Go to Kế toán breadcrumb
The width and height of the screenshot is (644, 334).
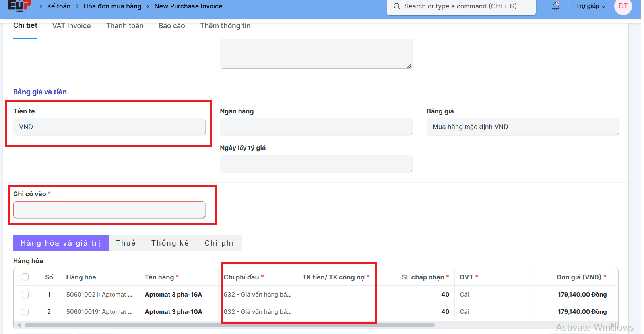[59, 6]
